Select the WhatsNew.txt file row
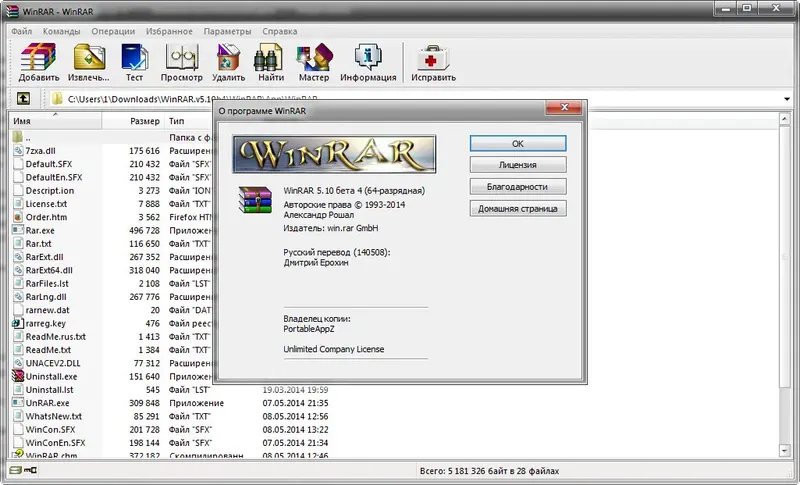The width and height of the screenshot is (800, 485). tap(171, 416)
